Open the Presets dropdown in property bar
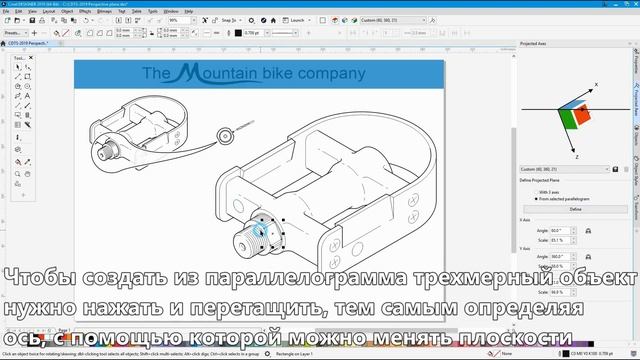This screenshot has height=360, width=640. click(x=16, y=33)
